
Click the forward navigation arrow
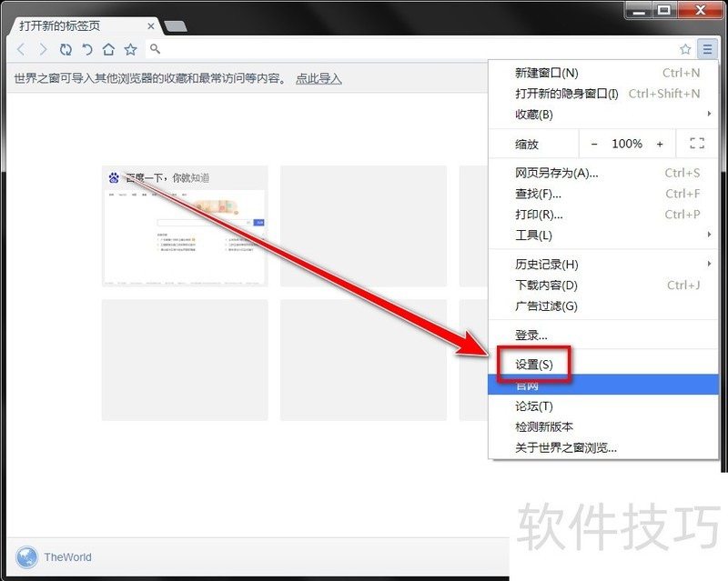point(43,49)
